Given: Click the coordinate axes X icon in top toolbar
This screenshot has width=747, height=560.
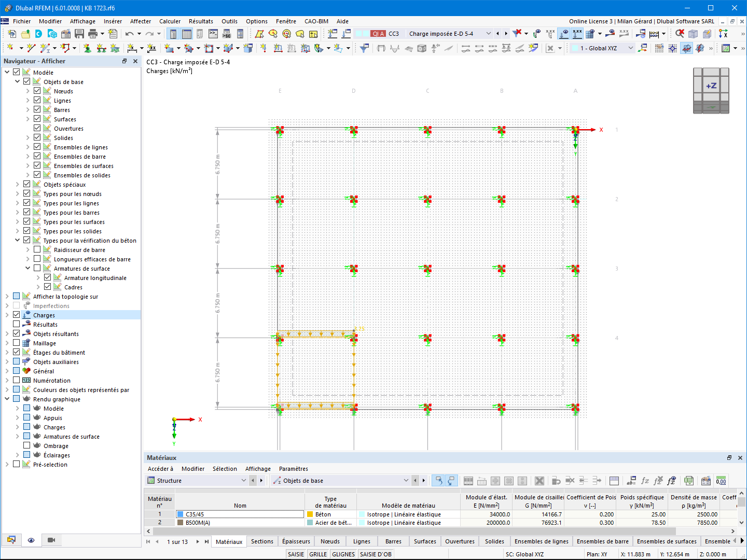Looking at the screenshot, I should [x=723, y=34].
